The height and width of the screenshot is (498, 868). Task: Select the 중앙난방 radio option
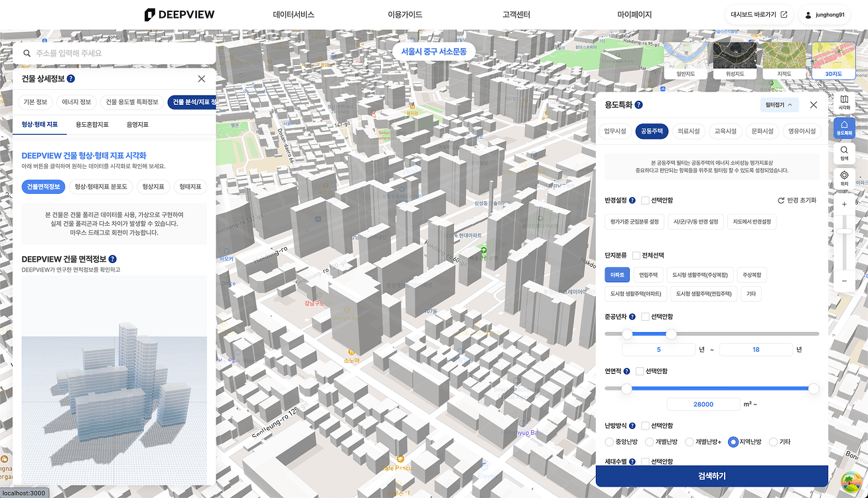[610, 442]
